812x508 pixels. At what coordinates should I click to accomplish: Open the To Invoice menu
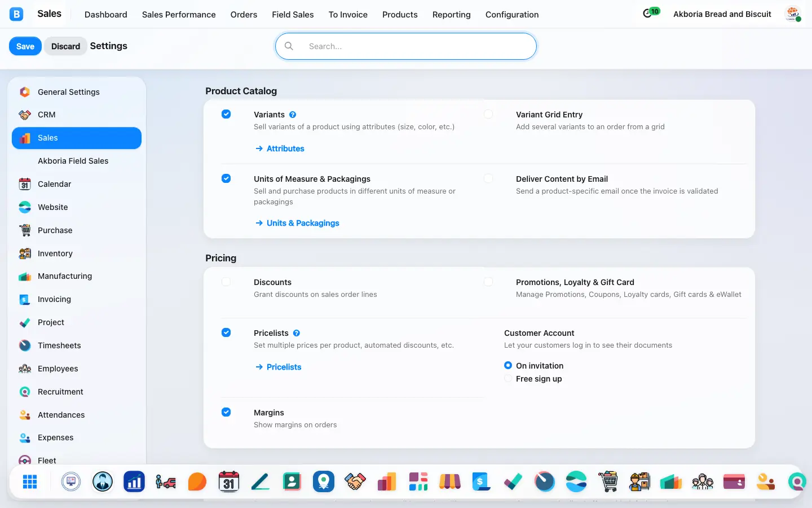click(x=348, y=15)
